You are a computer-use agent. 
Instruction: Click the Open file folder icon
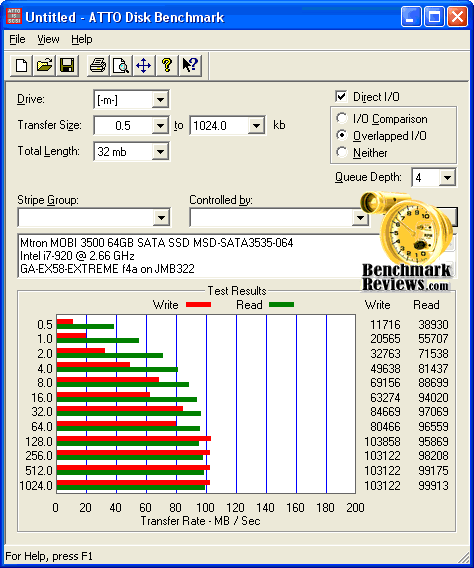tap(44, 66)
